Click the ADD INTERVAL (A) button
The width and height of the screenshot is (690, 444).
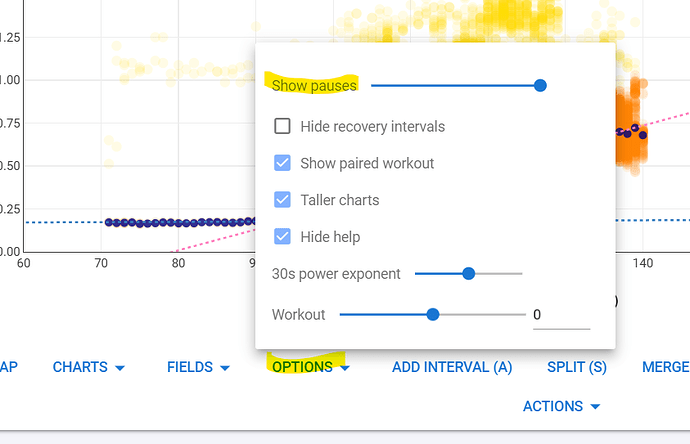[x=452, y=367]
